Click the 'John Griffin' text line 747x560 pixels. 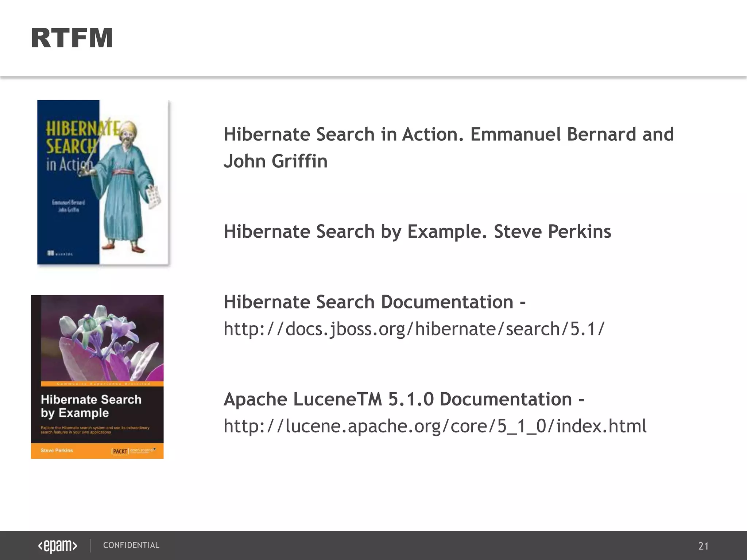pyautogui.click(x=275, y=162)
